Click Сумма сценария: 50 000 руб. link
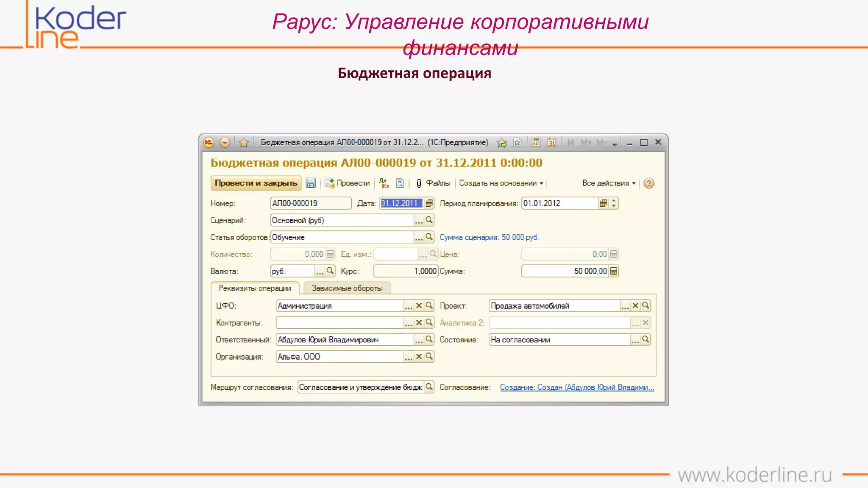 click(x=489, y=237)
